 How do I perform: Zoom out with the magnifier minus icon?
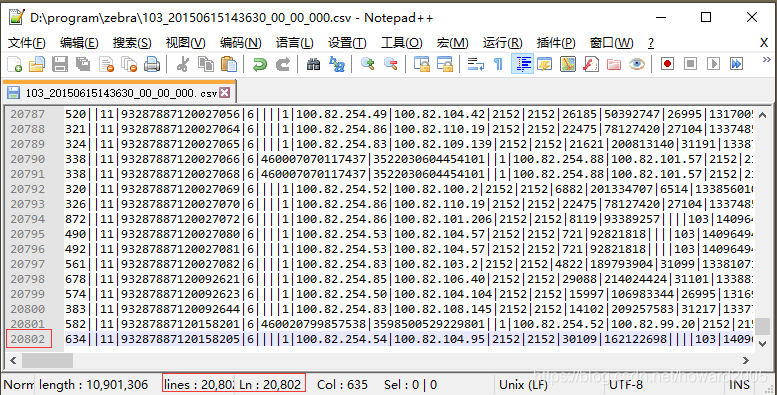point(390,64)
